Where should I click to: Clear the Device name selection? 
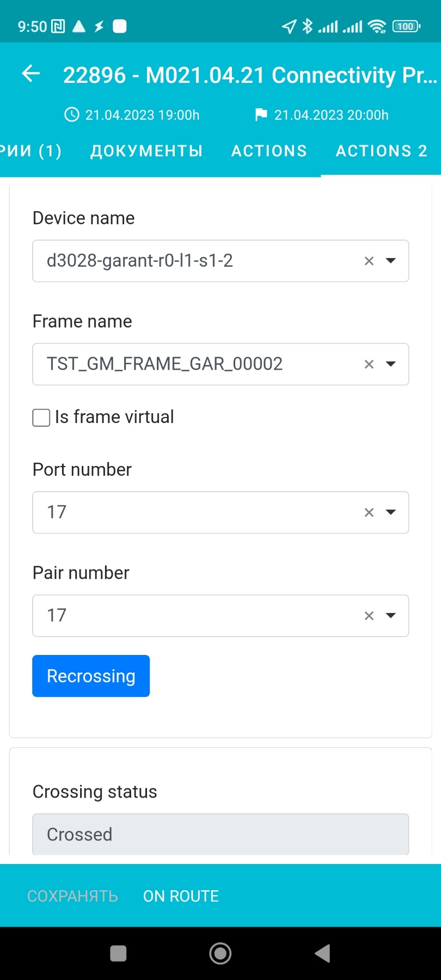(x=369, y=261)
